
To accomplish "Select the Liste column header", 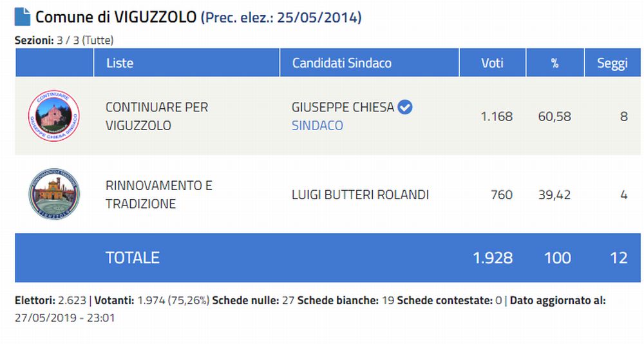I will 120,63.
